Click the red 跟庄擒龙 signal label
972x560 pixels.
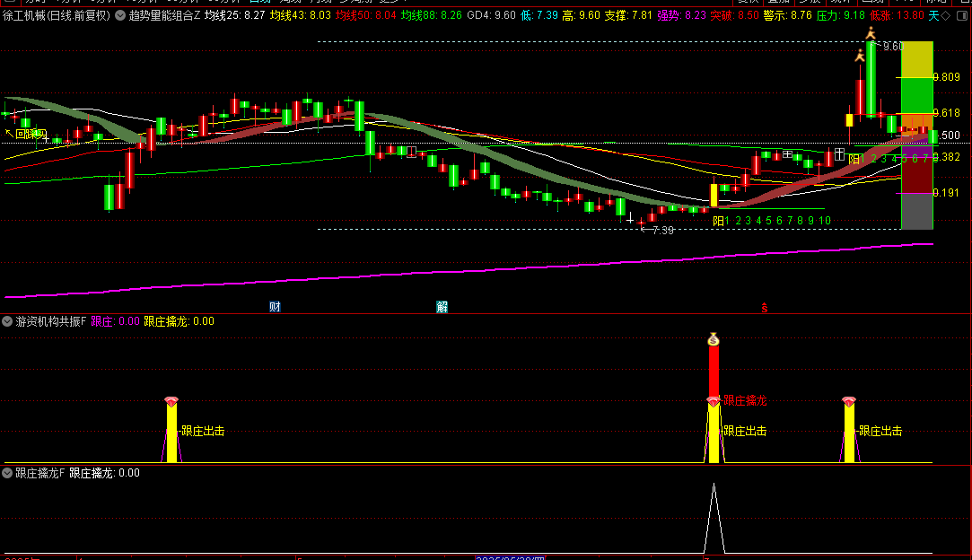745,400
